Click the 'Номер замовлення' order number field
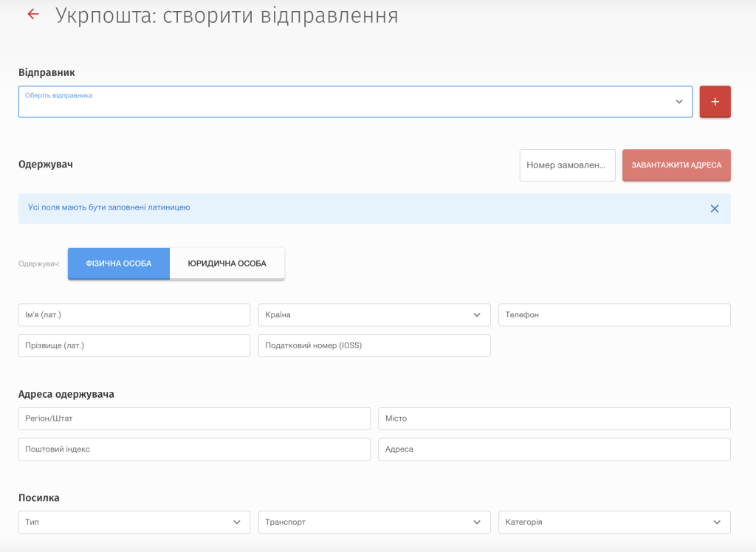This screenshot has height=552, width=756. pyautogui.click(x=567, y=165)
